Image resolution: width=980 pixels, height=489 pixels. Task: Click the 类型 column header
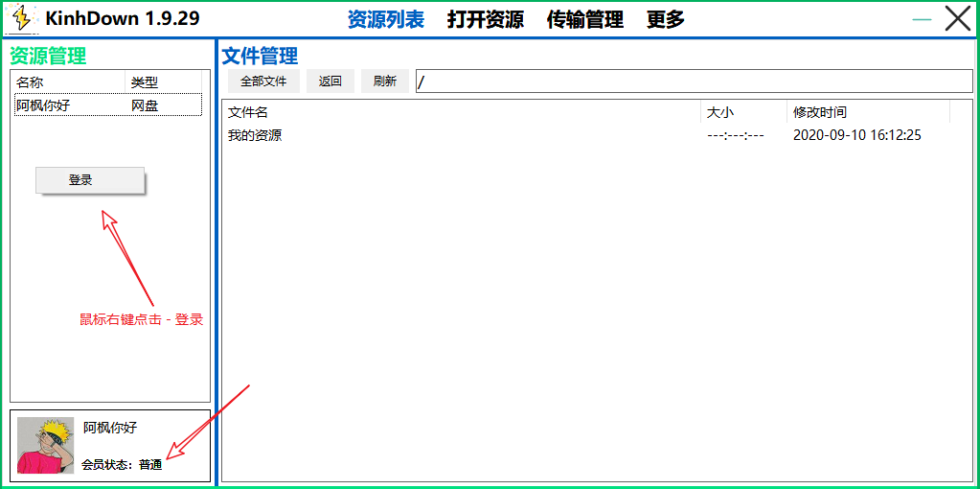tap(163, 81)
